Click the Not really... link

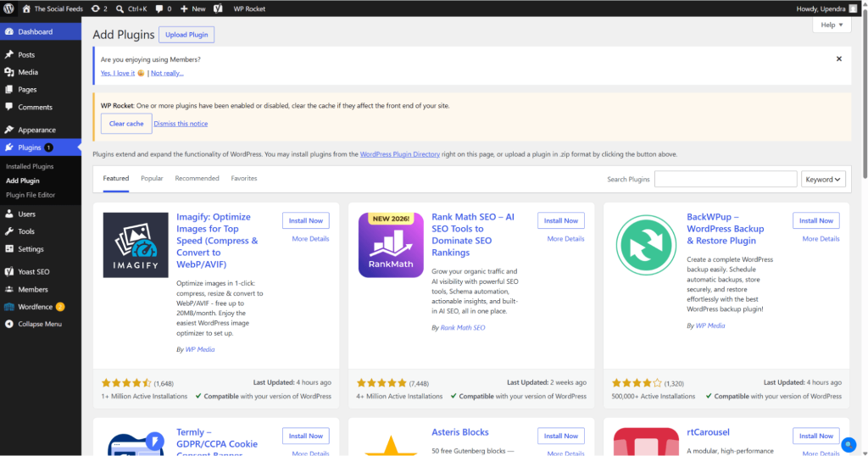167,73
